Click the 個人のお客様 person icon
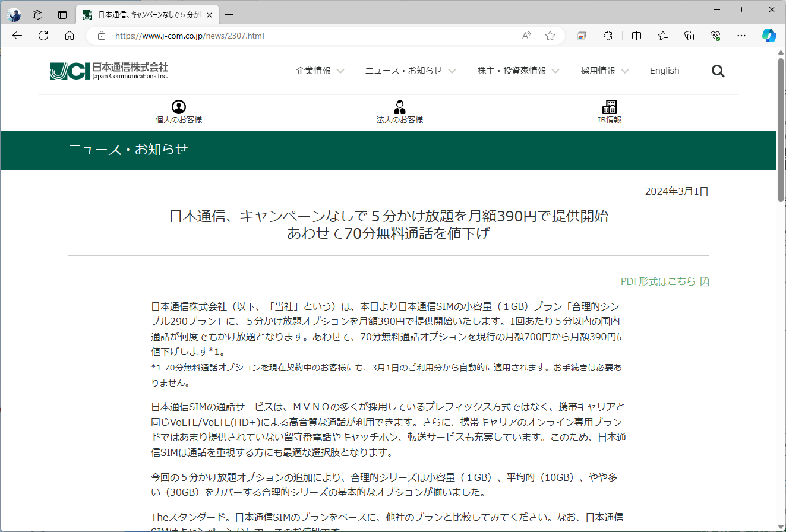 coord(178,107)
